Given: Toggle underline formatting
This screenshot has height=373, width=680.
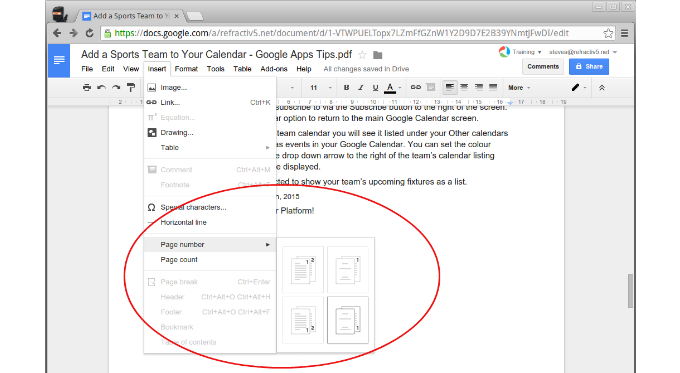Looking at the screenshot, I should pyautogui.click(x=375, y=88).
